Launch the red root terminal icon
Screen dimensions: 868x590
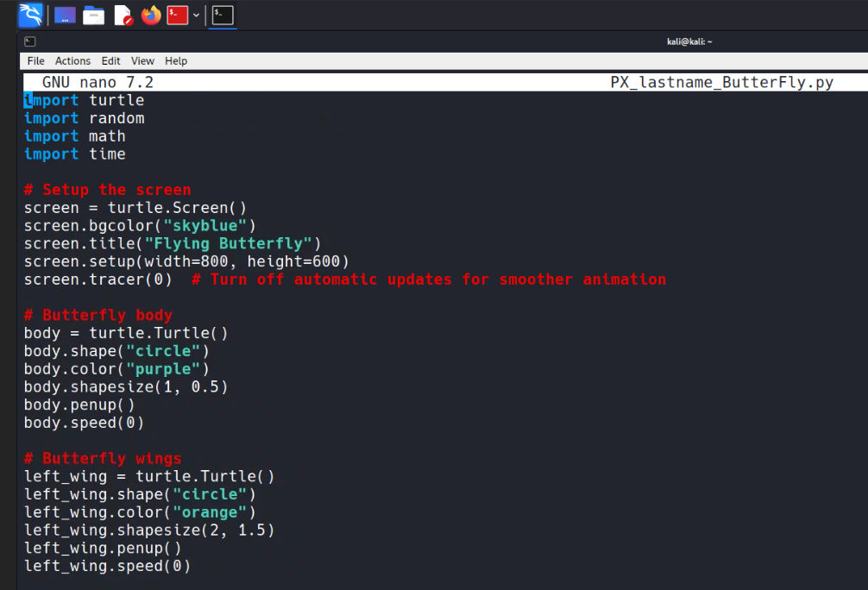pos(178,15)
